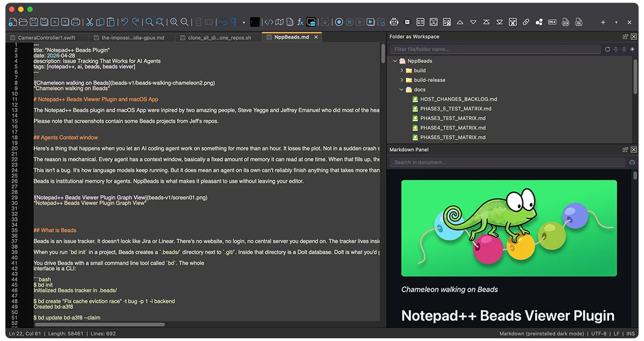This screenshot has width=644, height=341.
Task: Click the Save All toolbar icon
Action: pos(44,22)
